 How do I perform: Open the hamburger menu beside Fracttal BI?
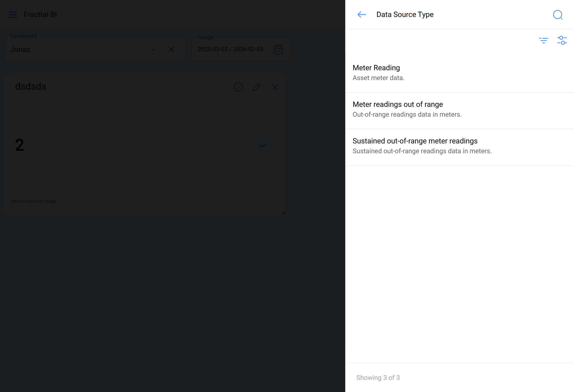click(13, 15)
